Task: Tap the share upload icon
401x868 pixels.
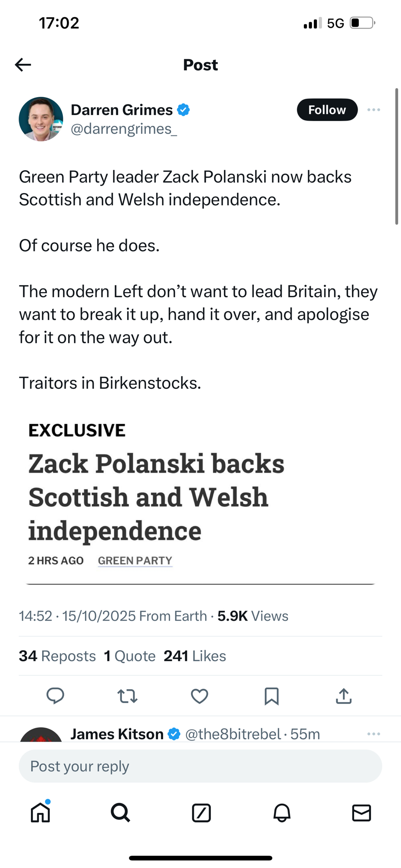Action: click(344, 696)
